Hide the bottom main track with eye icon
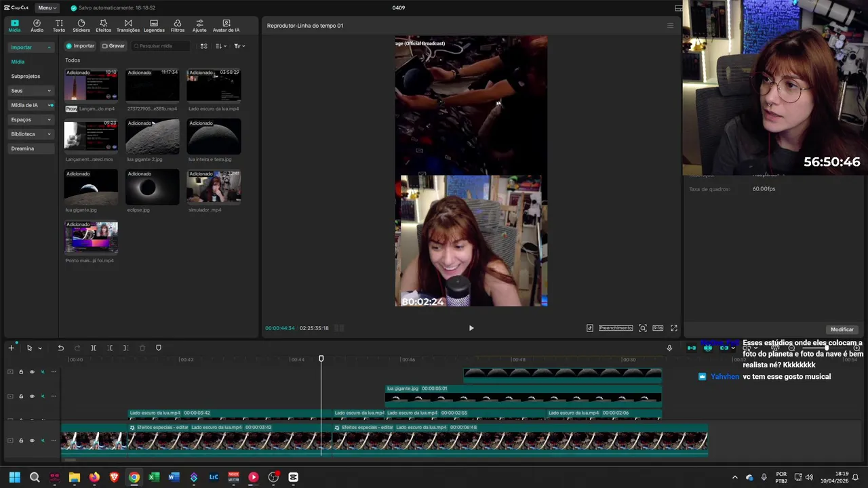Screen dimensions: 868x488 pos(32,441)
